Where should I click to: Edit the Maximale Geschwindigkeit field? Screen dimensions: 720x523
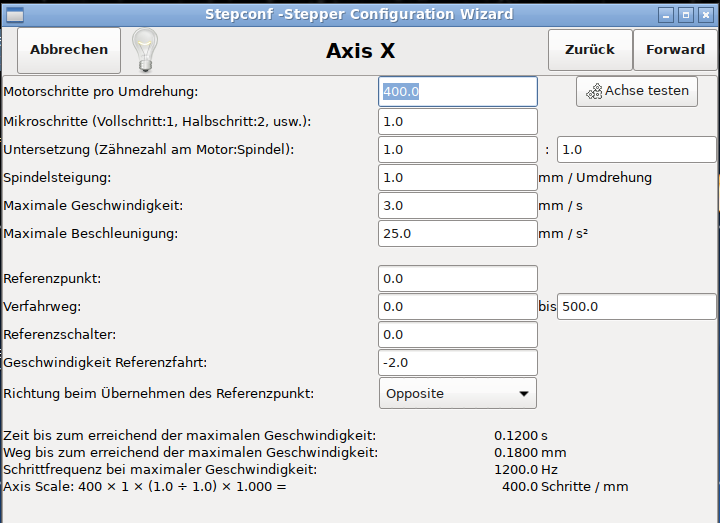[458, 205]
